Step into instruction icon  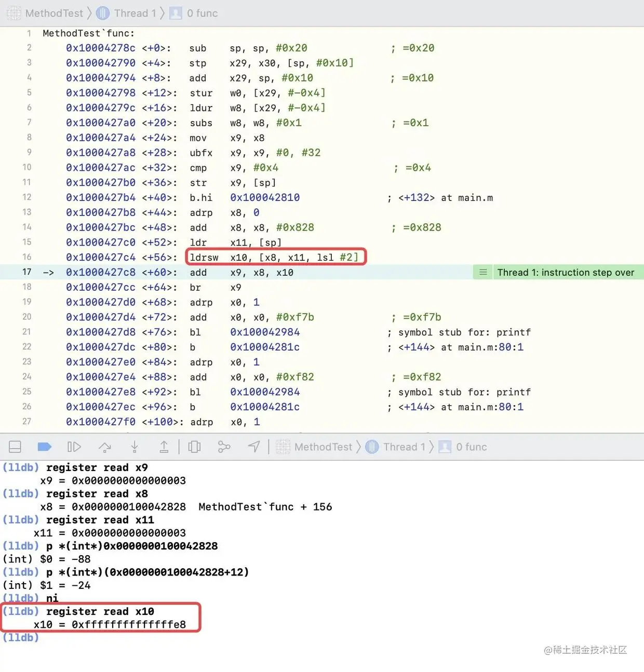click(x=135, y=447)
